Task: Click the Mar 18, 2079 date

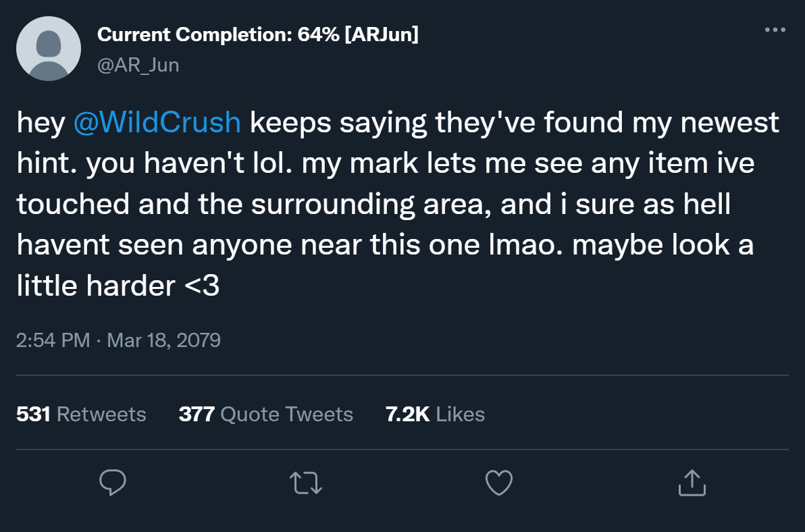Action: 164,339
